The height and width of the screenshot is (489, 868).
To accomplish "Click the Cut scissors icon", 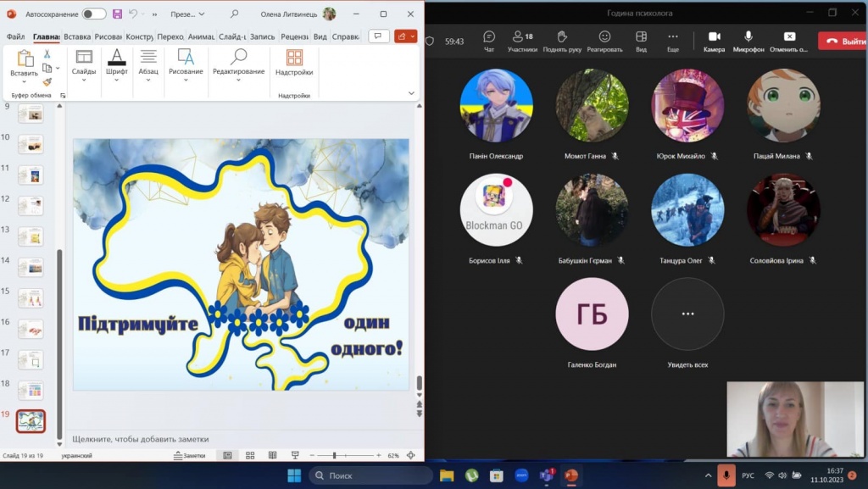I will click(47, 53).
